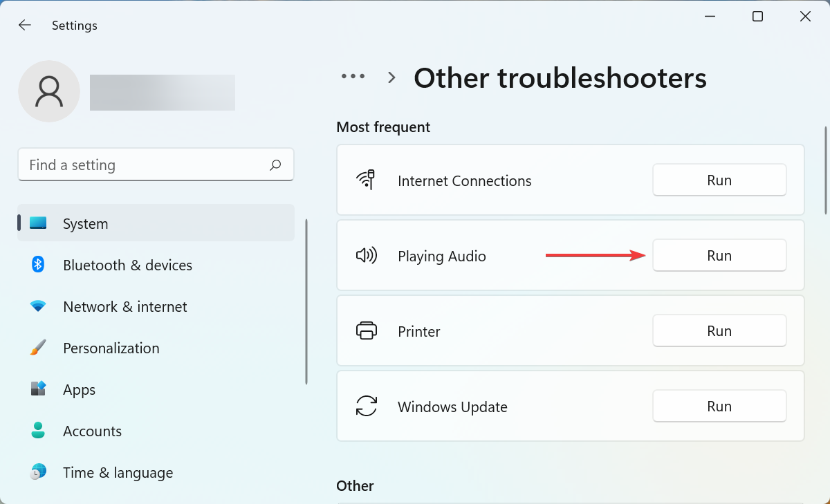830x504 pixels.
Task: Click the Playing Audio speaker icon
Action: pyautogui.click(x=366, y=256)
